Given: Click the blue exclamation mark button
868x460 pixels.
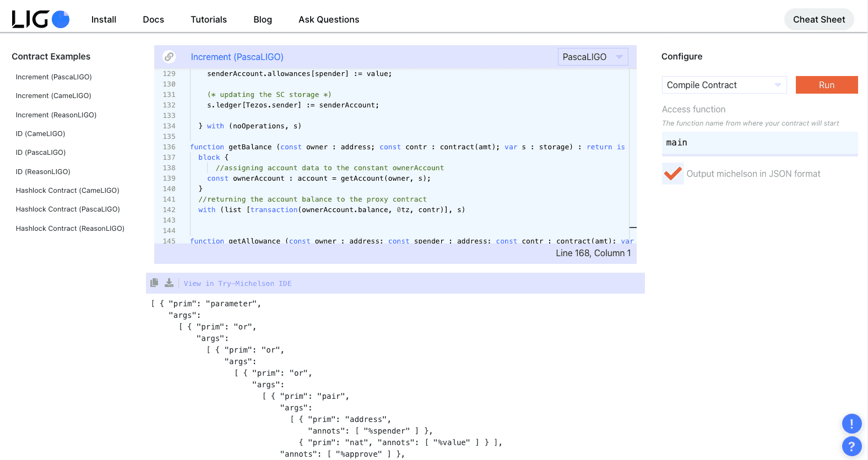Looking at the screenshot, I should 851,424.
